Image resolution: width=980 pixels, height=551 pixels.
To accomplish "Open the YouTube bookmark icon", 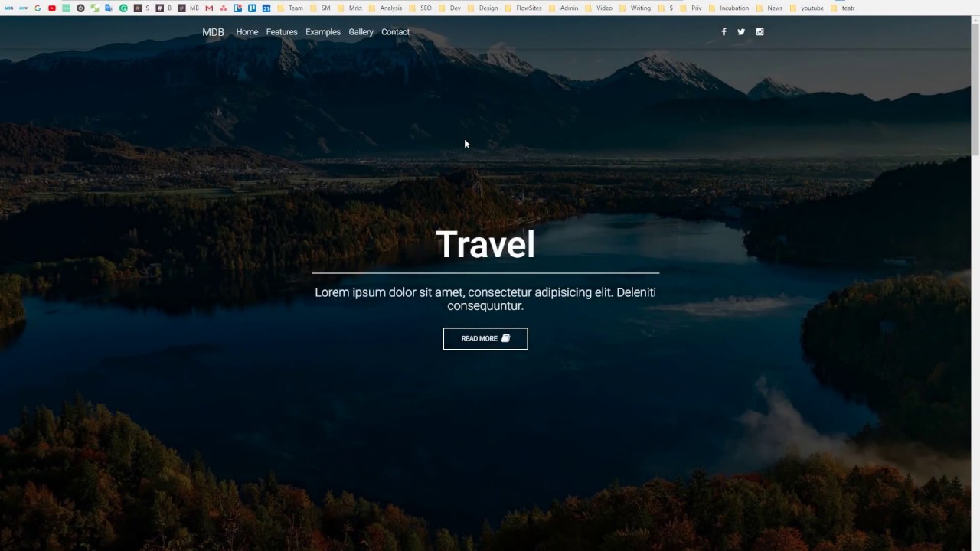I will [x=52, y=8].
